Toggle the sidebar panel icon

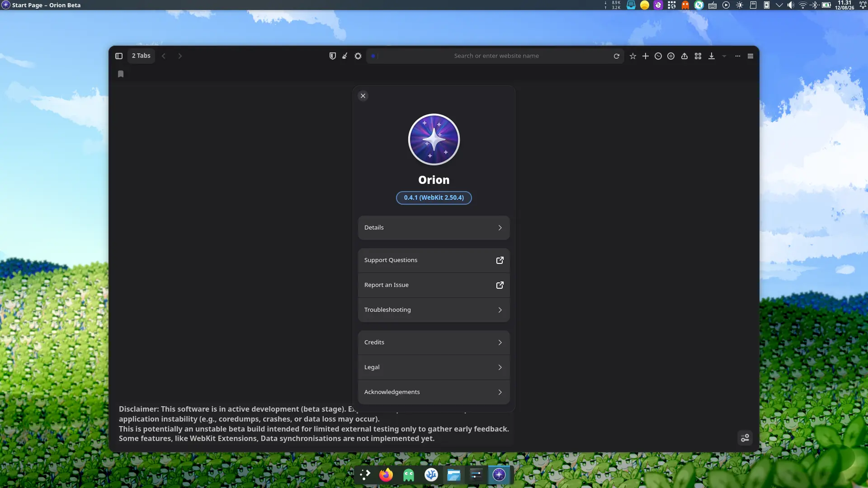119,56
